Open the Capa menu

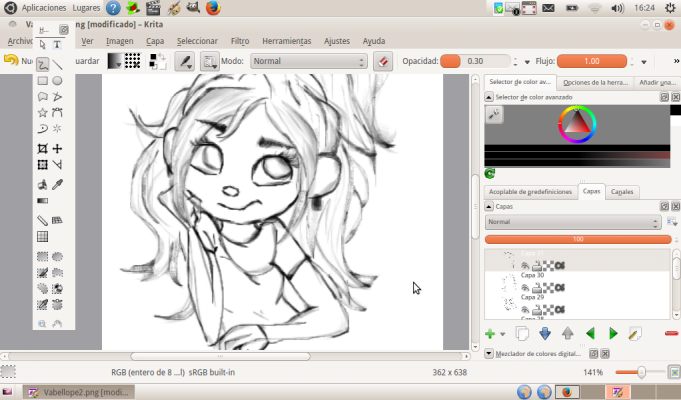tap(155, 41)
